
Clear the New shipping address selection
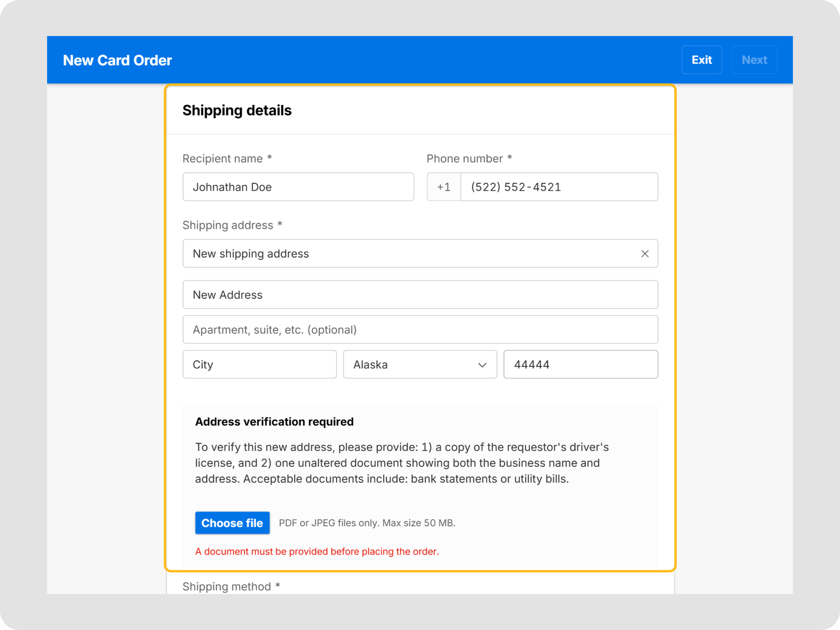click(x=644, y=254)
